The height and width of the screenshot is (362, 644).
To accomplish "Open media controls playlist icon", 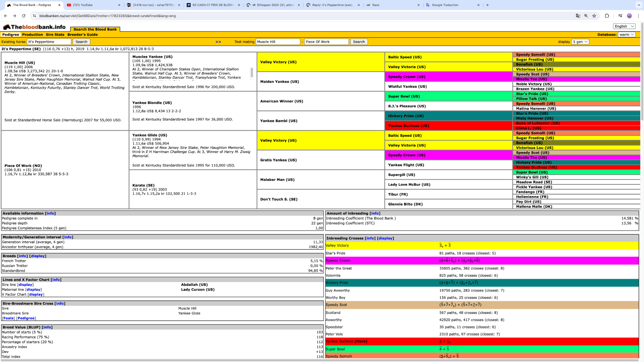I will (620, 16).
